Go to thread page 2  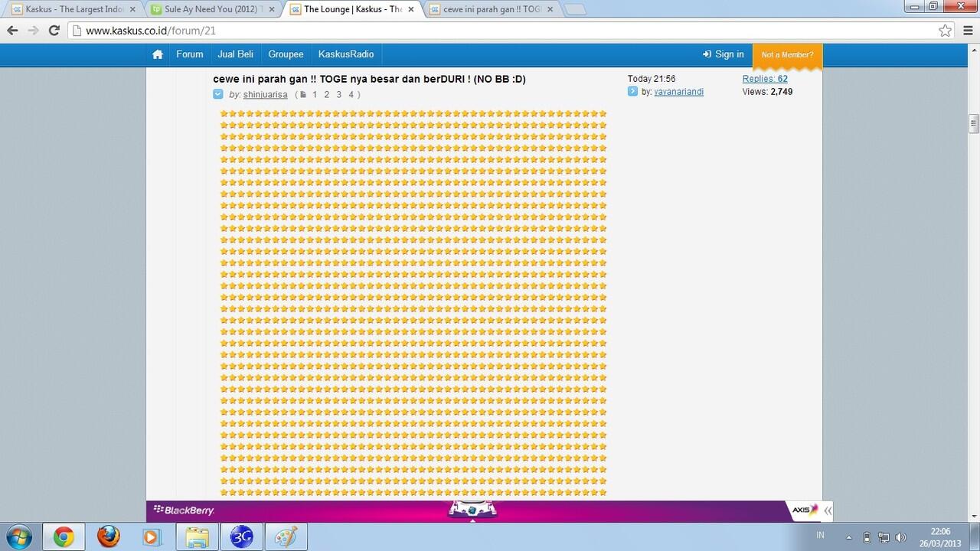[327, 95]
